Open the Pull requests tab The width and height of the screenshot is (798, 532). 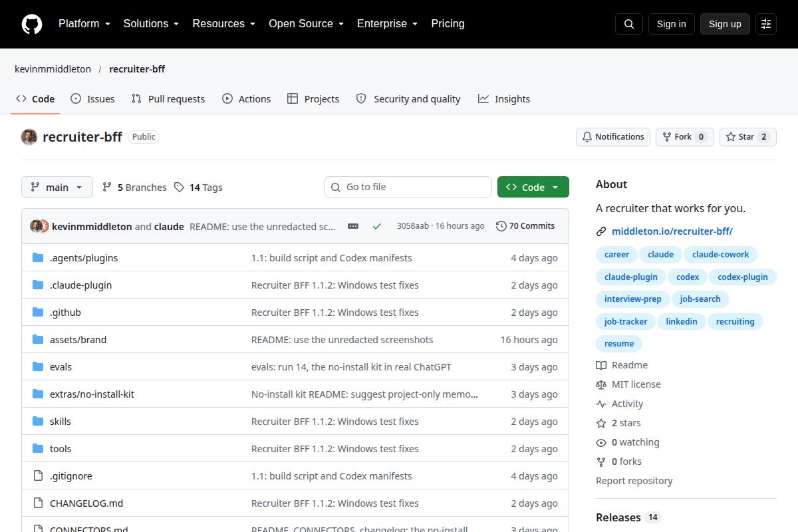coord(168,99)
